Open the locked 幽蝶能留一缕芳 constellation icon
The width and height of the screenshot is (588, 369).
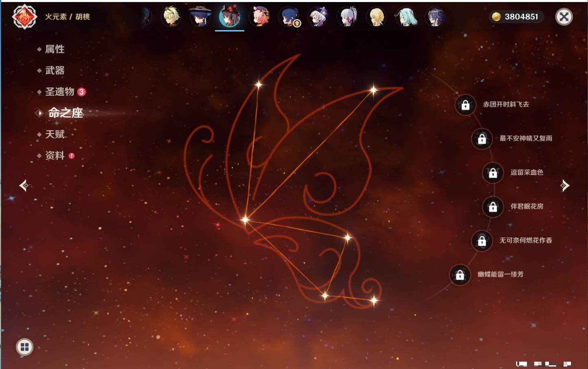tap(460, 275)
